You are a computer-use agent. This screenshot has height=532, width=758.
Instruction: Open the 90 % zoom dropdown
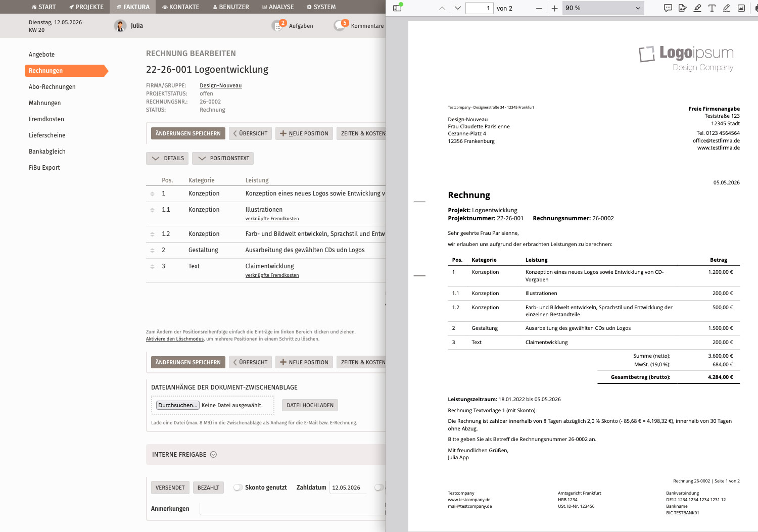pos(603,8)
